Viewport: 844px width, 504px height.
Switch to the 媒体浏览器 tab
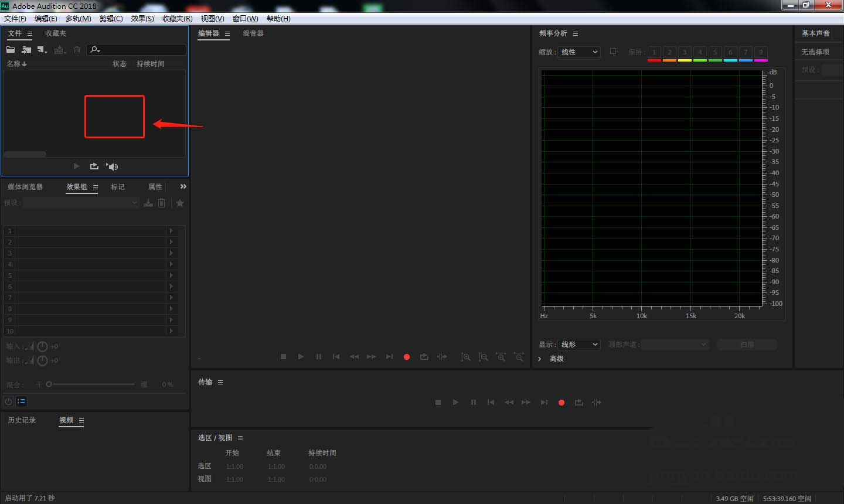(25, 187)
